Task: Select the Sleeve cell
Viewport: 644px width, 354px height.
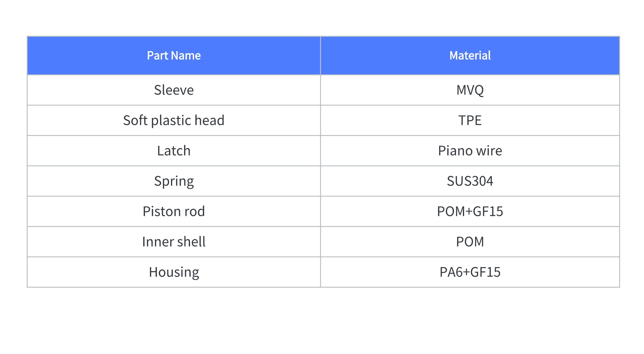Action: click(174, 90)
